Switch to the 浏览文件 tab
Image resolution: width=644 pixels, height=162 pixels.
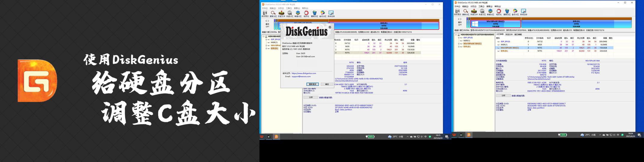[x=509, y=34]
